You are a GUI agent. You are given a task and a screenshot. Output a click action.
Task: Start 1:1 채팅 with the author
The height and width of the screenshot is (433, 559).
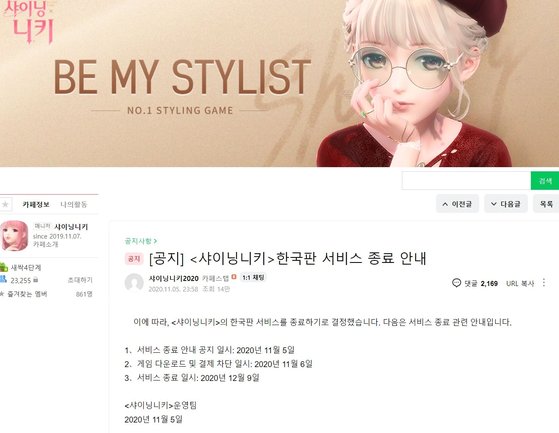click(253, 277)
